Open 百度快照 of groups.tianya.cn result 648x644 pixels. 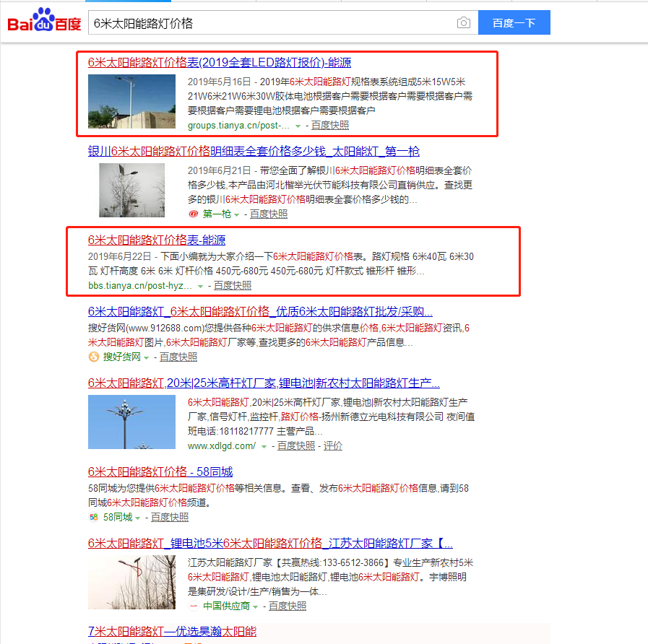[330, 125]
